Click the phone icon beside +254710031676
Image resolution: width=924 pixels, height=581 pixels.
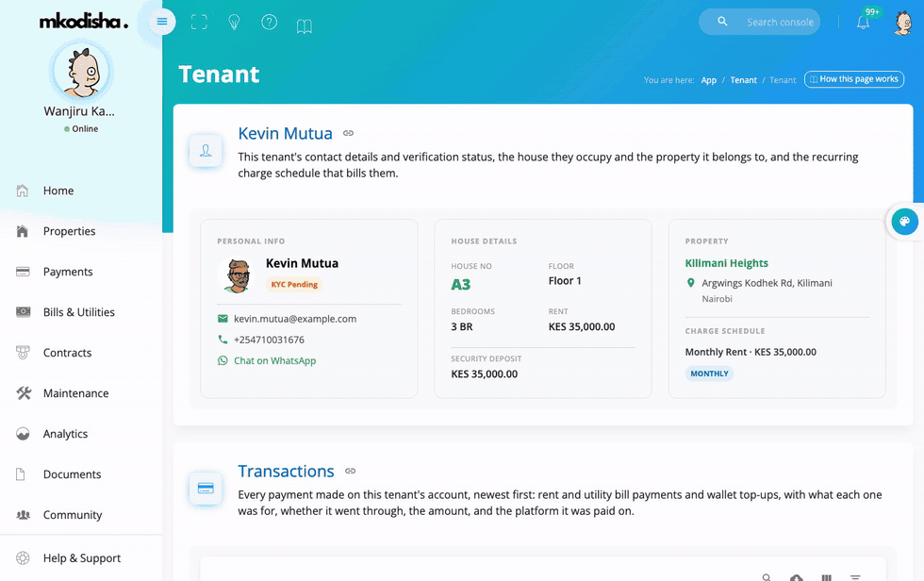point(223,340)
